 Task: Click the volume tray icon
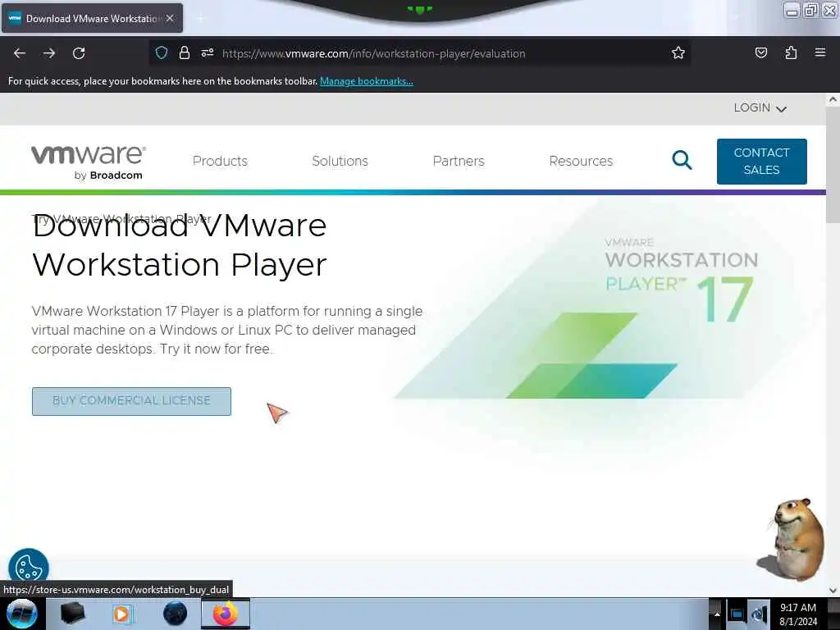pyautogui.click(x=759, y=614)
